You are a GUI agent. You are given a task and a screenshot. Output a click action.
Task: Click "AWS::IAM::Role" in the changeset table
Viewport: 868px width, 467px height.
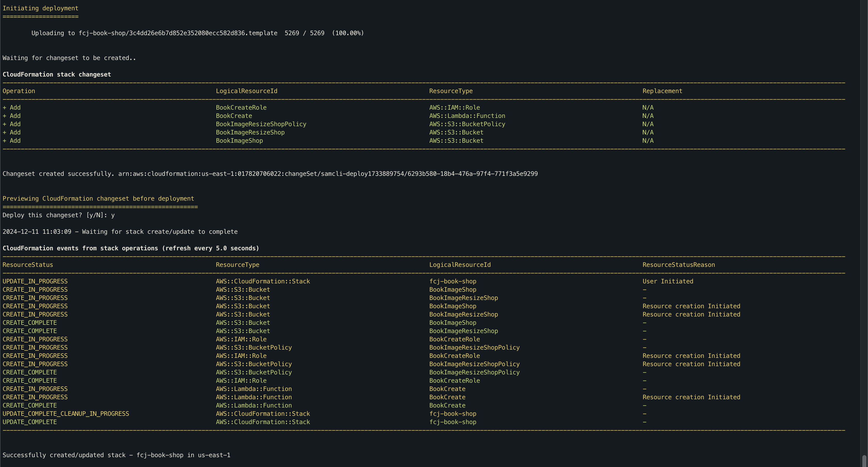tap(455, 108)
